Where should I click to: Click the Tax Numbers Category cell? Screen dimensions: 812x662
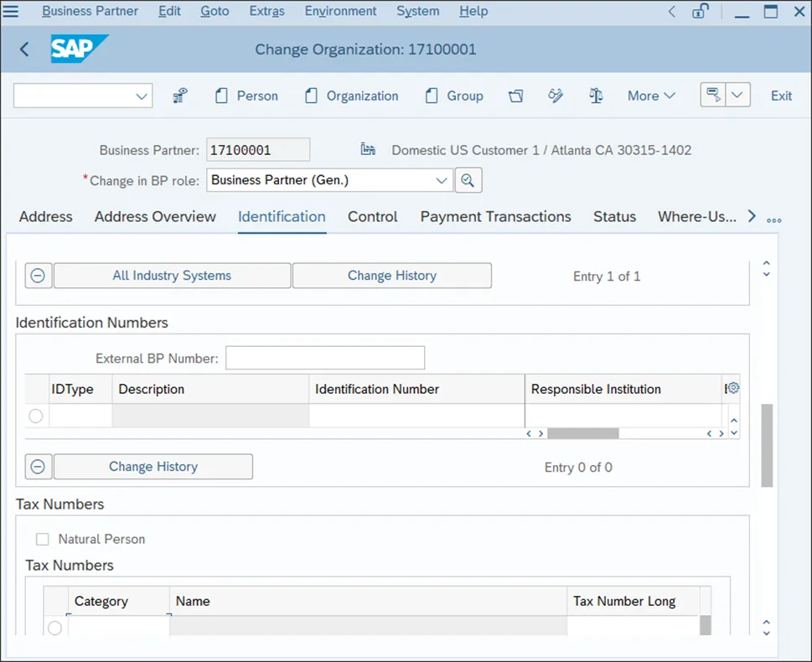tap(119, 625)
